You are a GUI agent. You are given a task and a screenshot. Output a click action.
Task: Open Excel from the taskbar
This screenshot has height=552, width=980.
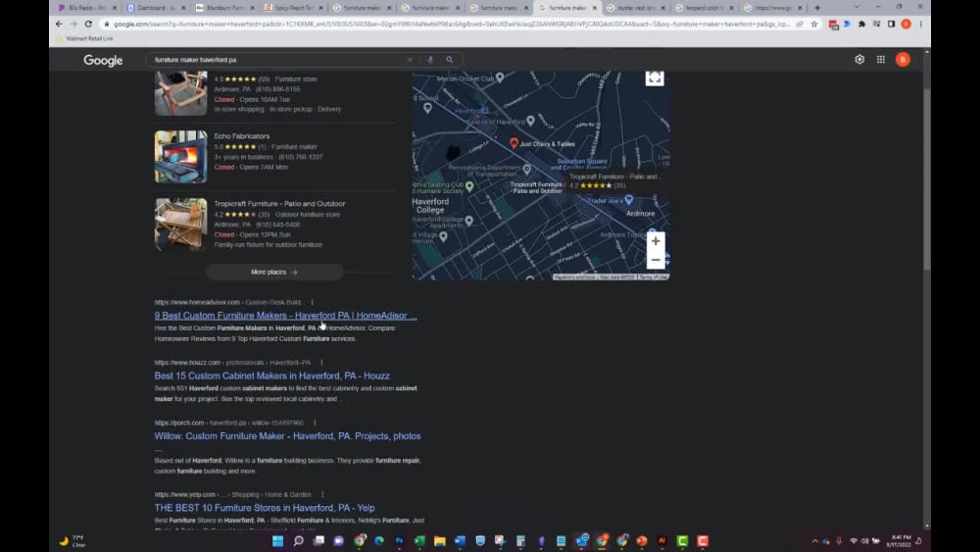(x=419, y=541)
